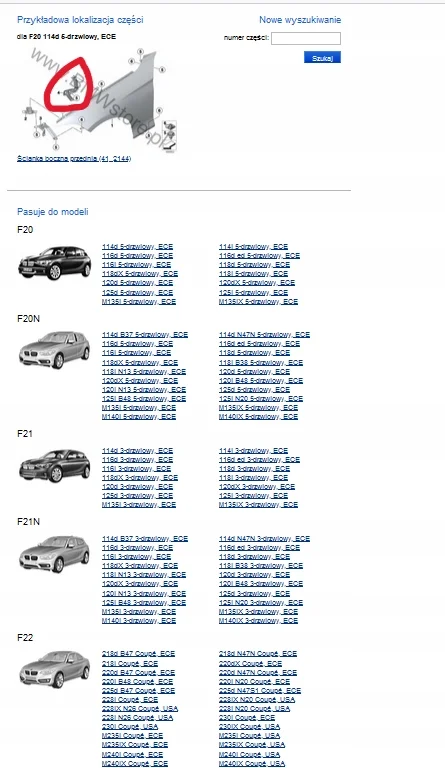Click the F21 dark car thumbnail
Viewport: 445px width, 768px height.
pos(55,466)
